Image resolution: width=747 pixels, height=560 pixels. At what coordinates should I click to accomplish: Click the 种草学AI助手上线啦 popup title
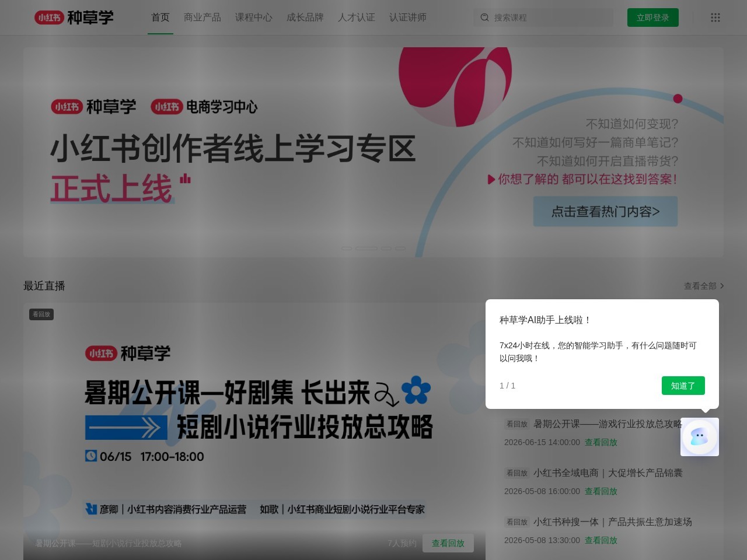click(546, 320)
